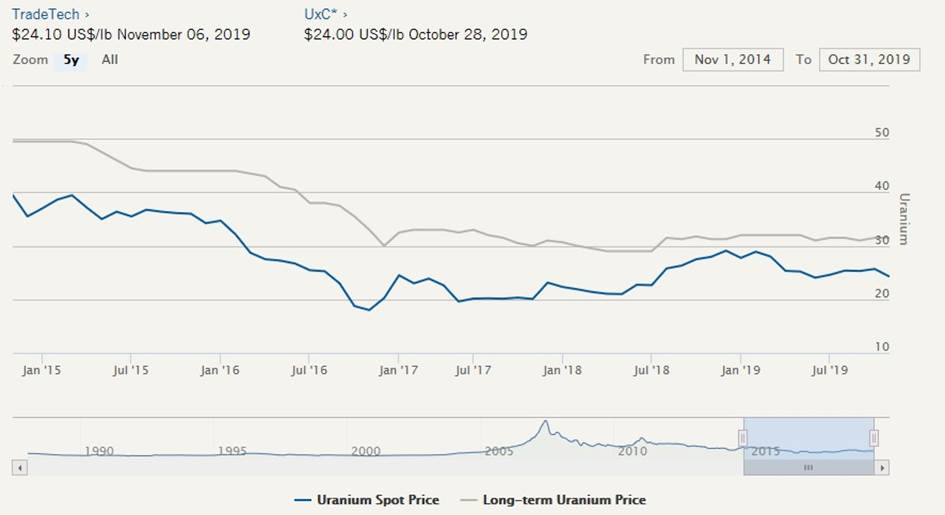Open the UxC* source link
945x515 pixels.
[x=321, y=15]
